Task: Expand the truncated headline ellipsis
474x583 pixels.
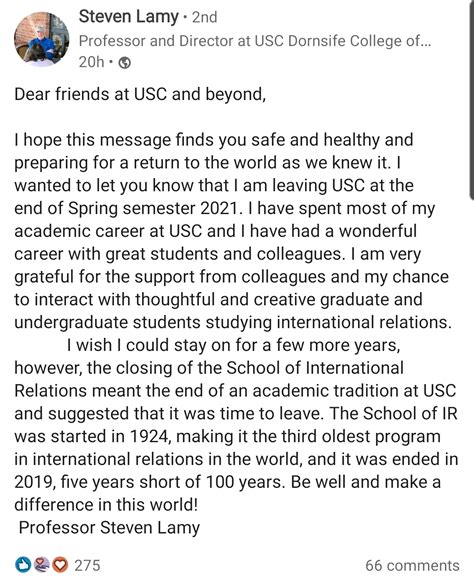Action: (x=426, y=42)
